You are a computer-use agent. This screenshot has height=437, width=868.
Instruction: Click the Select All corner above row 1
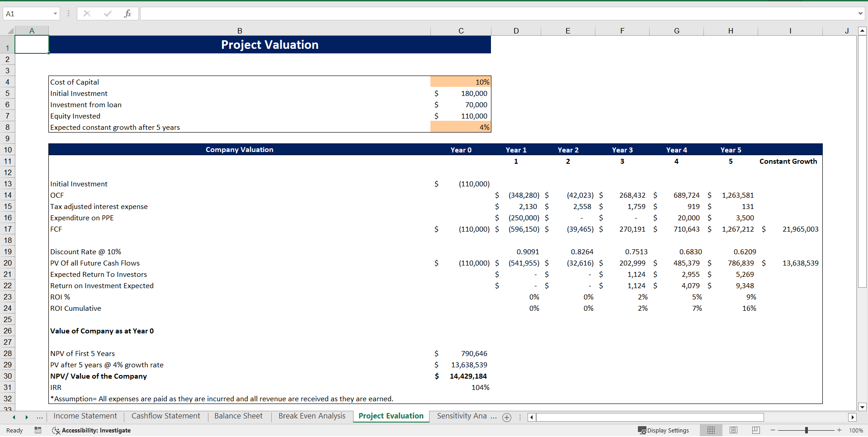[10, 30]
